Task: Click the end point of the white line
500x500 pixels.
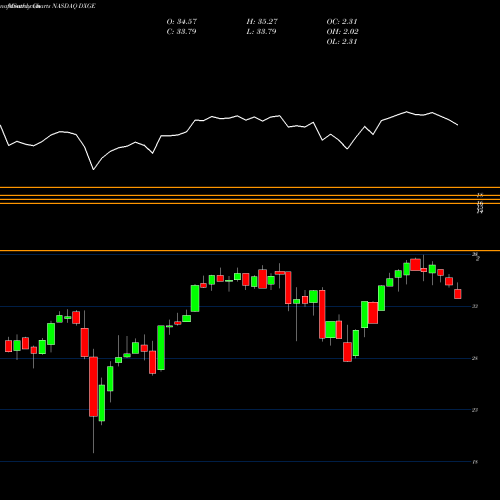Action: tap(458, 125)
